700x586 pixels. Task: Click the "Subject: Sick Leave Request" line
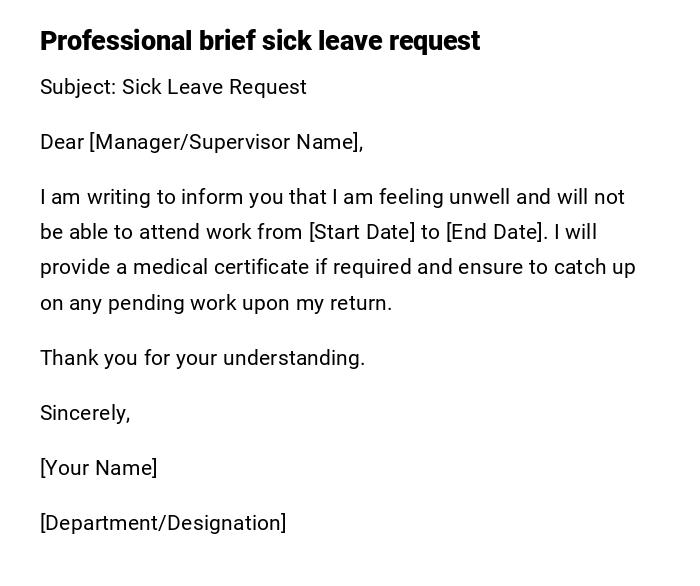(x=173, y=87)
